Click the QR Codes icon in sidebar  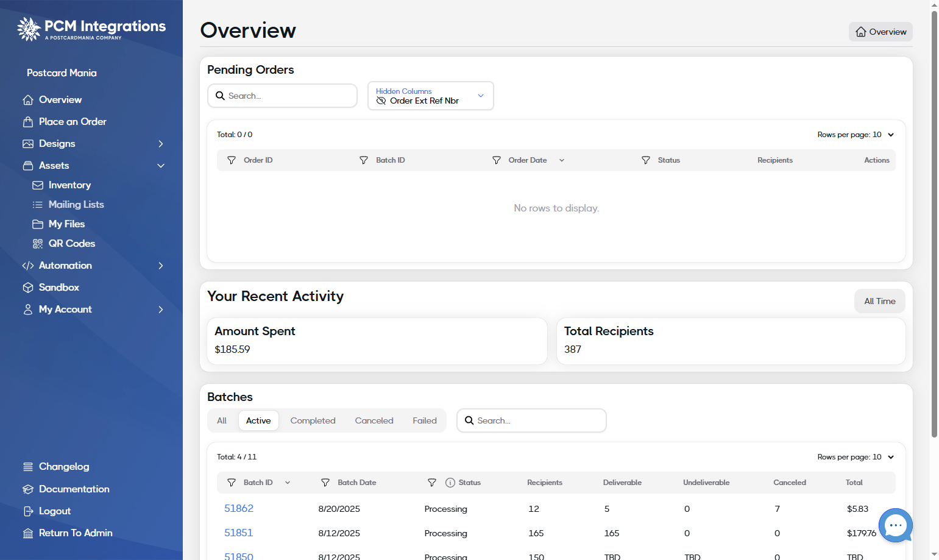click(38, 244)
